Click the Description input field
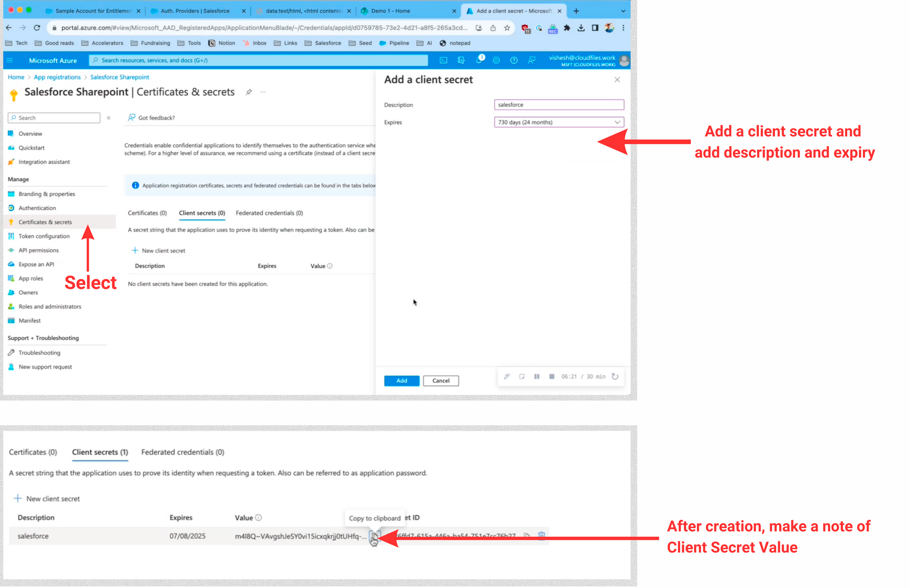The width and height of the screenshot is (909, 588). 559,104
